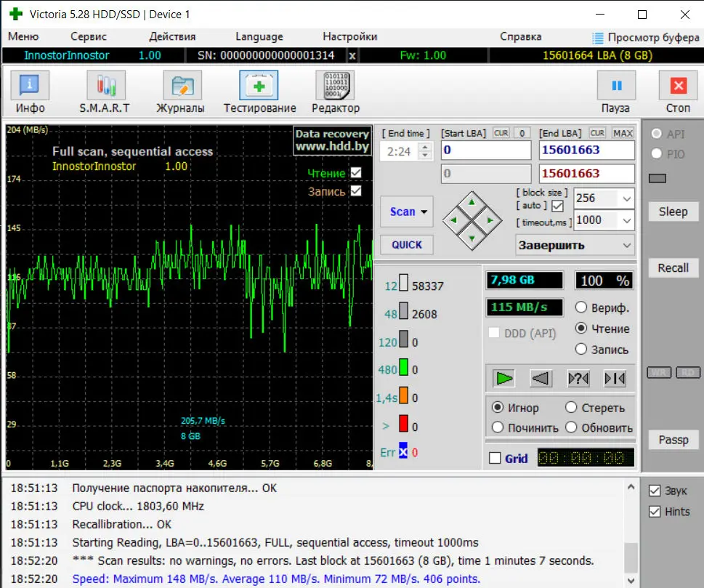Click the green 480 ms block swatch
This screenshot has height=588, width=704.
click(404, 366)
